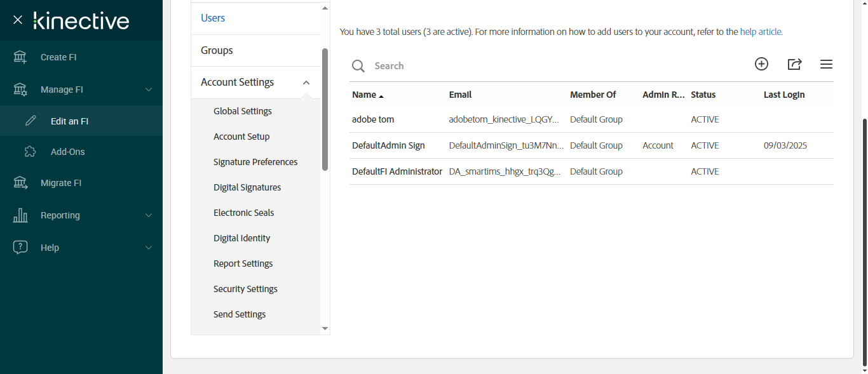Select the Edit an FI menu item
The height and width of the screenshot is (374, 868).
coord(69,121)
